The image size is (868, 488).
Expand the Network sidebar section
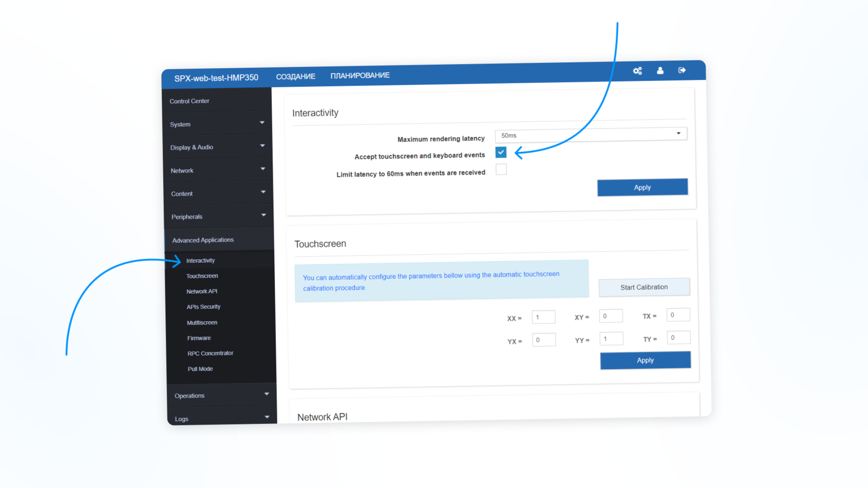pos(218,170)
